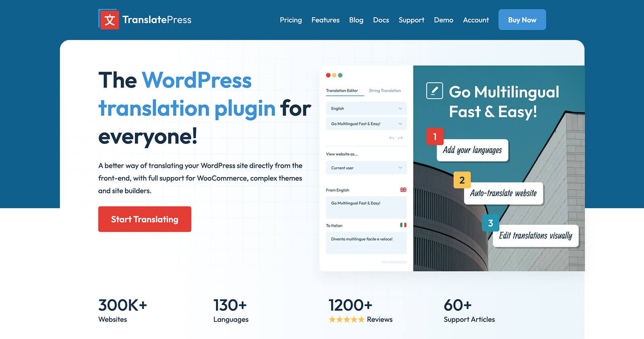Click the undo arrow icon
The width and height of the screenshot is (644, 339).
tap(392, 138)
